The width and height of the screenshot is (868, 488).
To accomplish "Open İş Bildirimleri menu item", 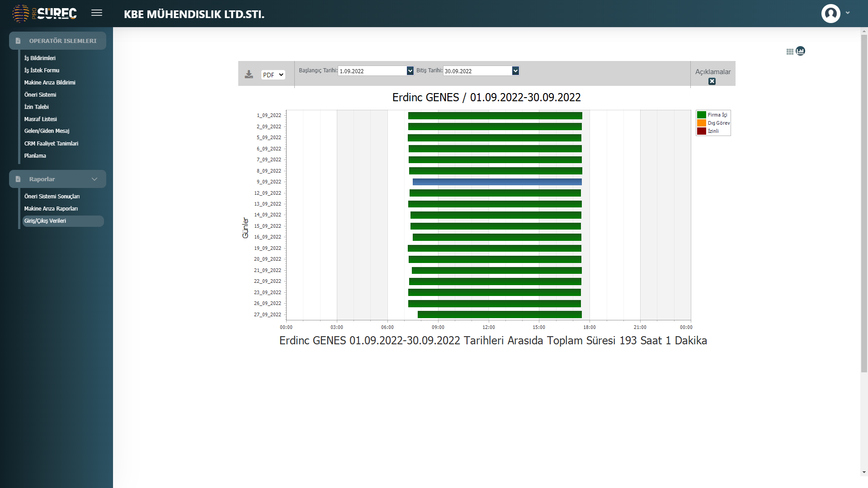I will 40,58.
